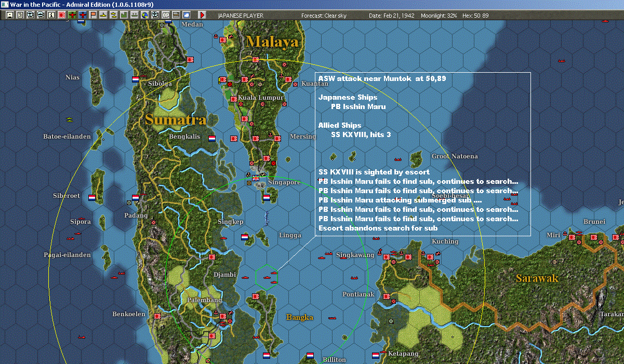
Task: Select the Dutch flag base at Singkep
Action: tap(245, 237)
